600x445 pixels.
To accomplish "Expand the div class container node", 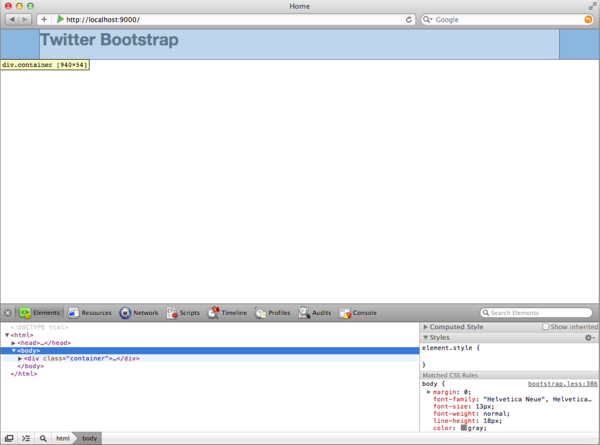I will point(20,359).
